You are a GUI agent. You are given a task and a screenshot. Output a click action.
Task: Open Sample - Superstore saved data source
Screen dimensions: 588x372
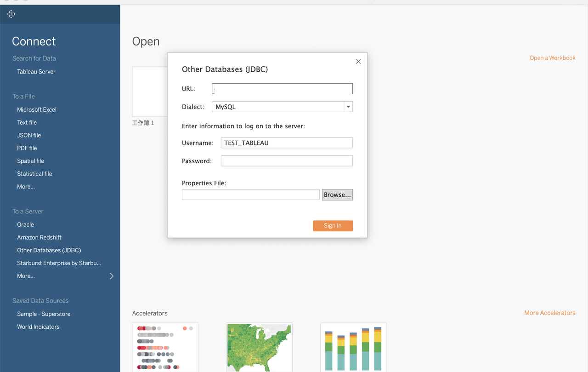[x=44, y=314]
